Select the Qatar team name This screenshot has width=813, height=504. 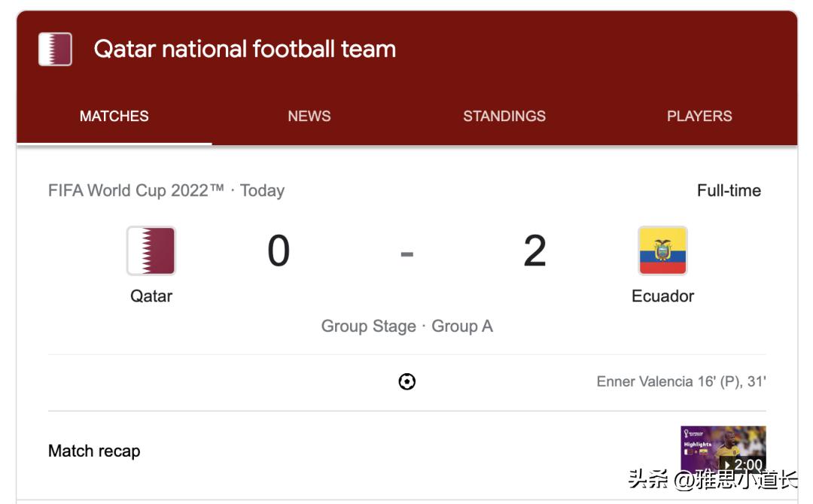click(x=151, y=296)
